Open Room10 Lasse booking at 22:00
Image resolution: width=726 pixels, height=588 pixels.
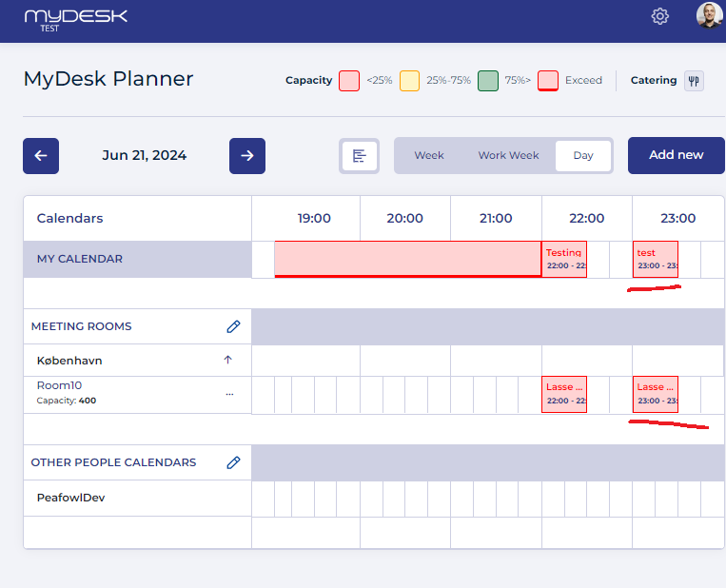click(x=564, y=394)
